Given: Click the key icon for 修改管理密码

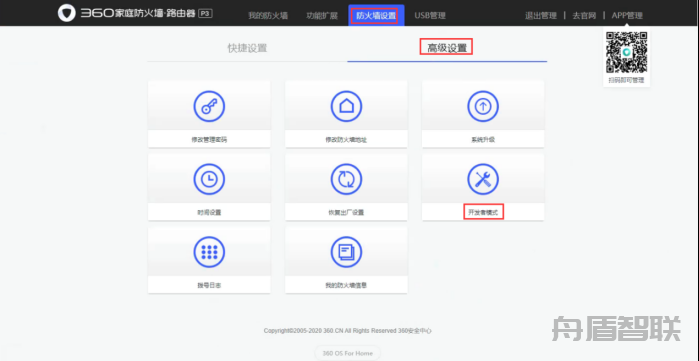Looking at the screenshot, I should point(209,107).
